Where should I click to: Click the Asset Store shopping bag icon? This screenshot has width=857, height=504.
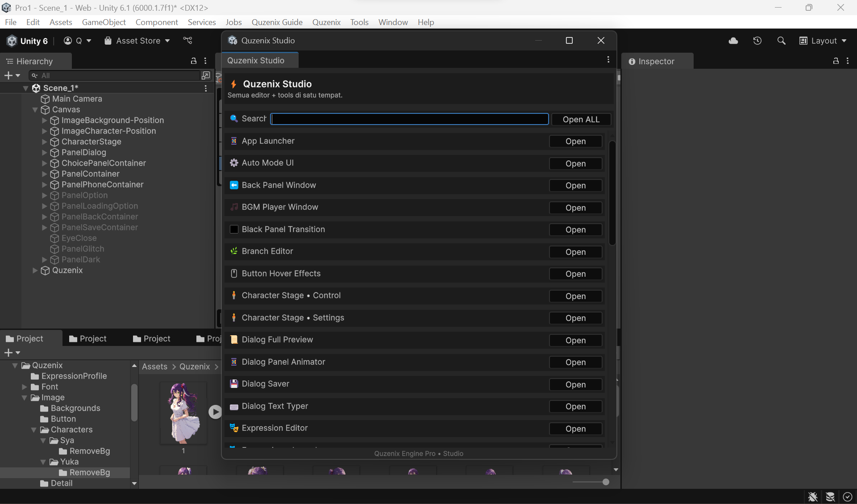(x=108, y=41)
